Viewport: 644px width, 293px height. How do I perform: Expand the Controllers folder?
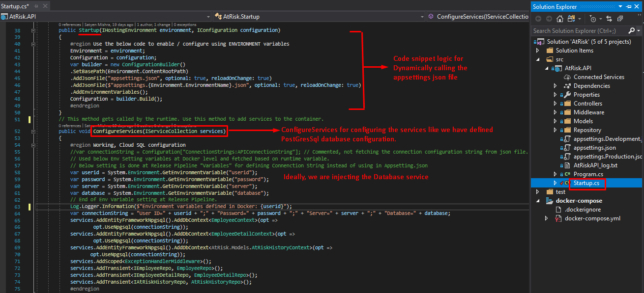pyautogui.click(x=556, y=104)
